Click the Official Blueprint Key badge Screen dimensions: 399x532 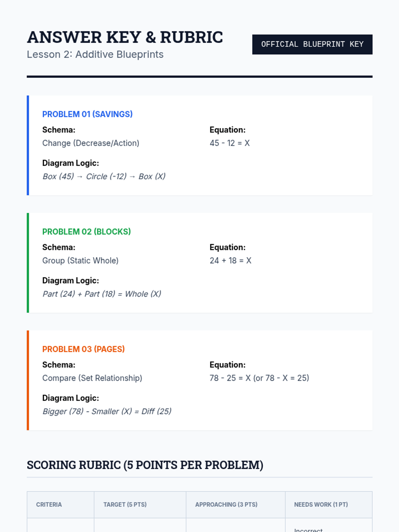click(x=312, y=44)
